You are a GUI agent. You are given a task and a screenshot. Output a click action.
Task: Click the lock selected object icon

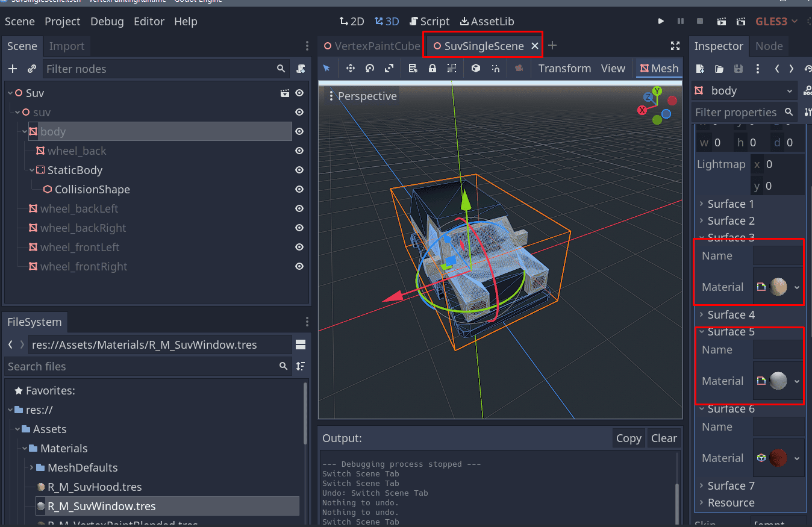433,69
